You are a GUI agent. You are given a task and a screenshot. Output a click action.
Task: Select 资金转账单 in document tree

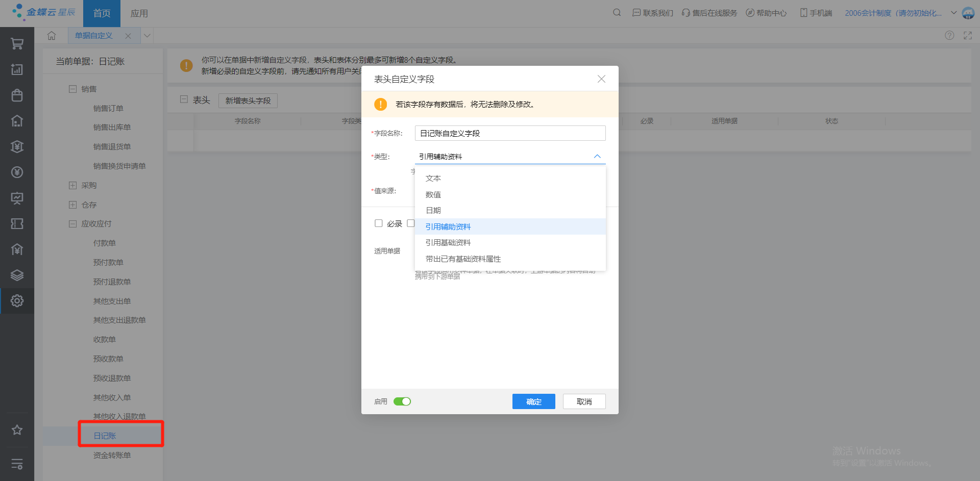(112, 455)
